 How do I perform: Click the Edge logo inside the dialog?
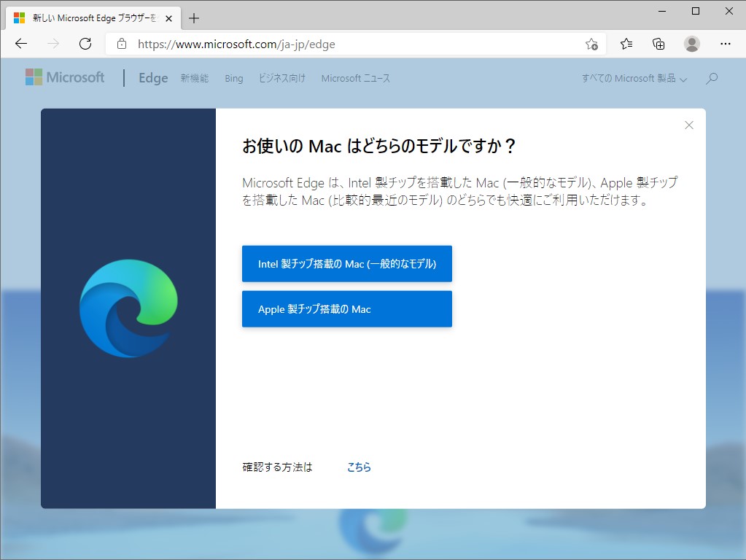[x=128, y=308]
